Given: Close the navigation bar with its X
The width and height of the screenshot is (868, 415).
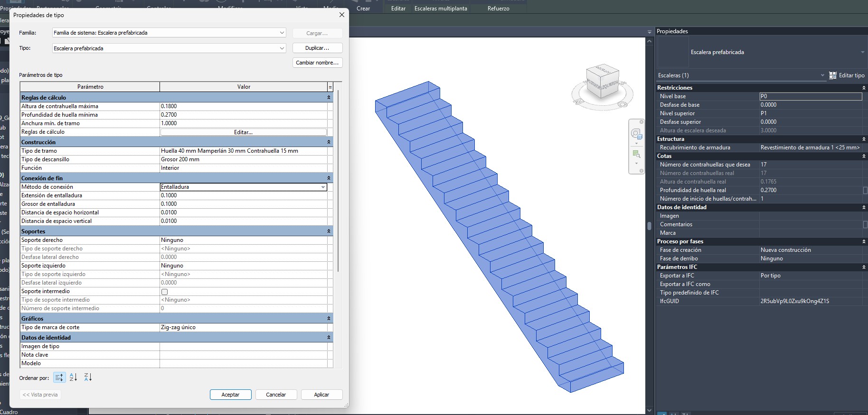Looking at the screenshot, I should (642, 122).
